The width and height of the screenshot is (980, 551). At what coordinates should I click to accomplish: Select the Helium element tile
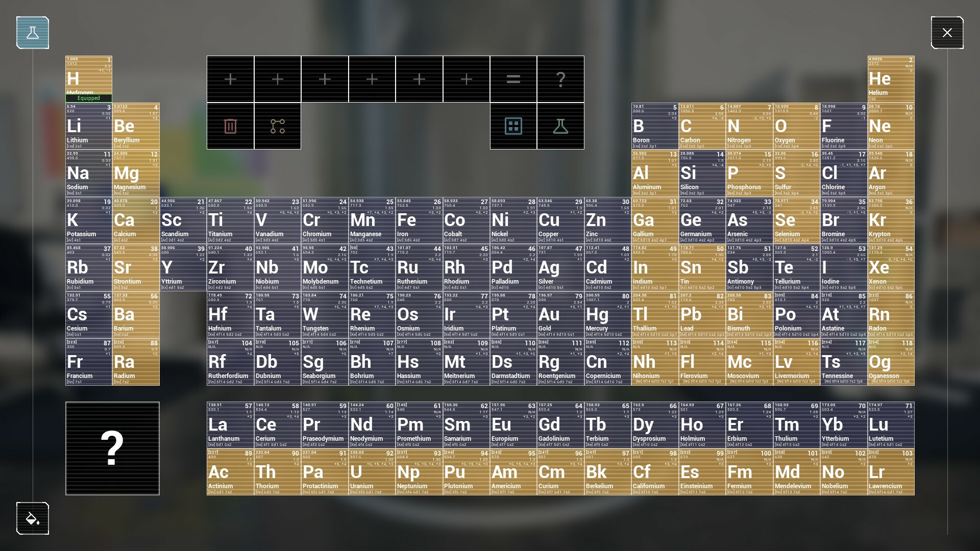point(891,79)
